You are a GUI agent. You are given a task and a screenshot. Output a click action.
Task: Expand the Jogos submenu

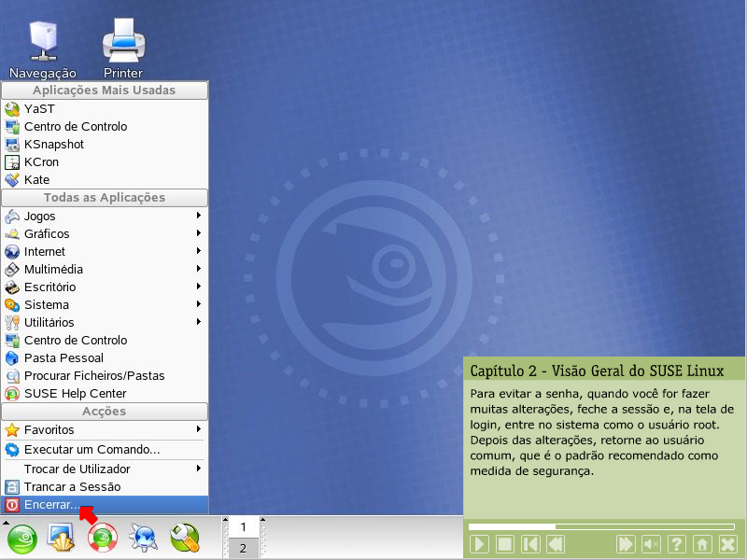[103, 216]
